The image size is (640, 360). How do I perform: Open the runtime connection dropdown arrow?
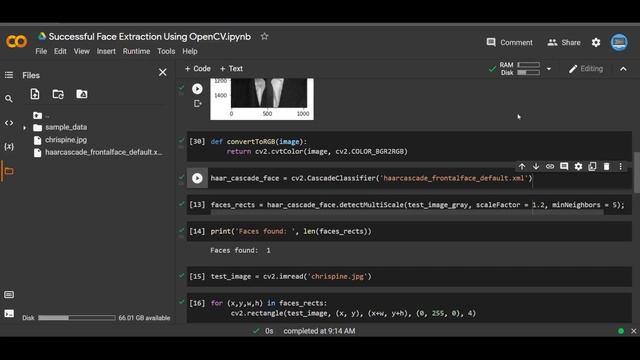point(549,69)
